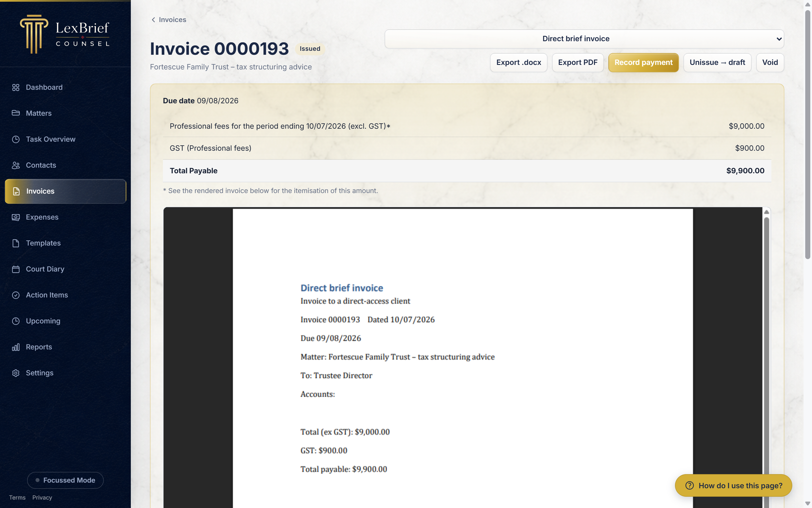Open the Upcoming page
The image size is (812, 508).
coord(65,321)
